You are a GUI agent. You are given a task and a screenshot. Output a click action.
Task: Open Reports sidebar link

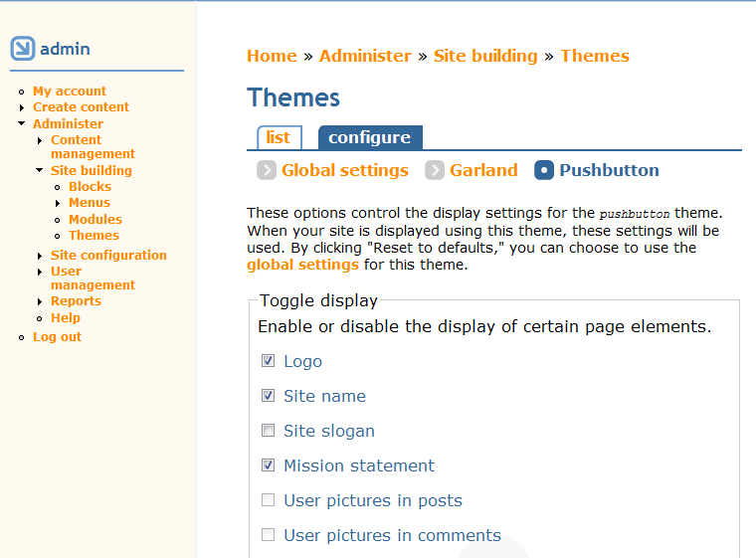pos(76,301)
